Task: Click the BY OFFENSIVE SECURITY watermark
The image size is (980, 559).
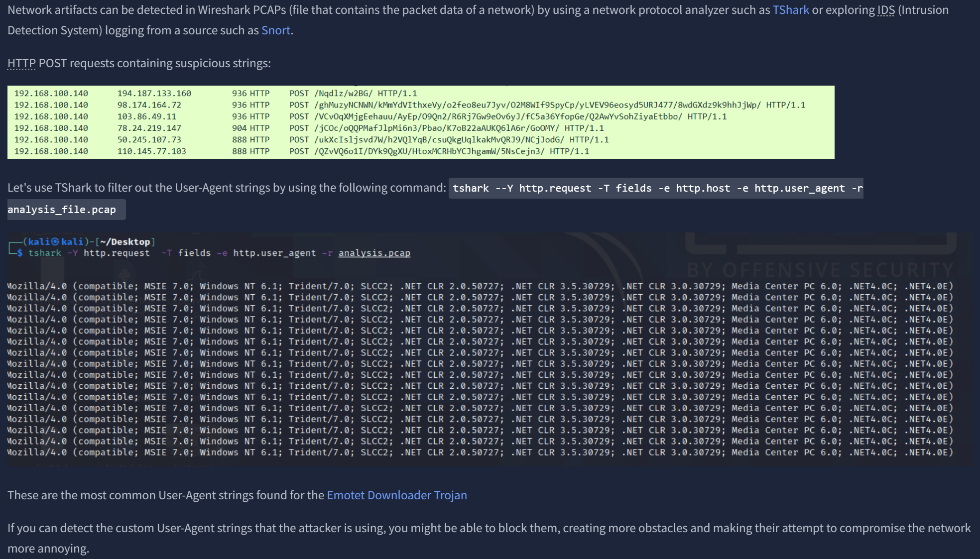Action: [820, 270]
